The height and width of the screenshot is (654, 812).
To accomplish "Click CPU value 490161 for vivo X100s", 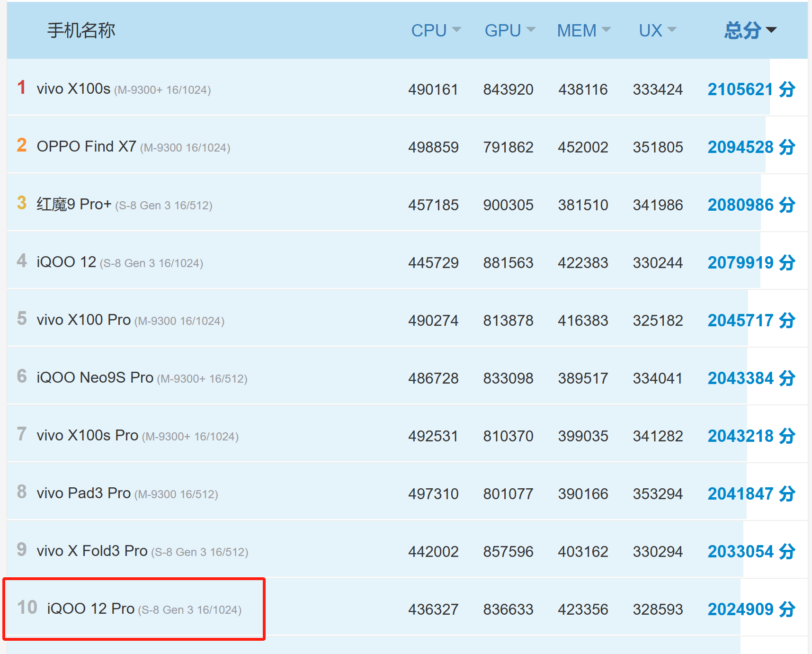I will [x=433, y=90].
